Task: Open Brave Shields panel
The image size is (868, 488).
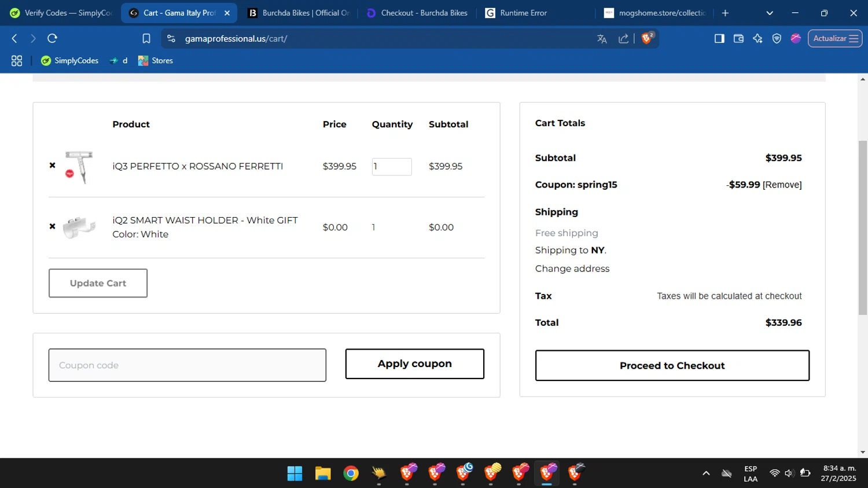Action: click(648, 38)
